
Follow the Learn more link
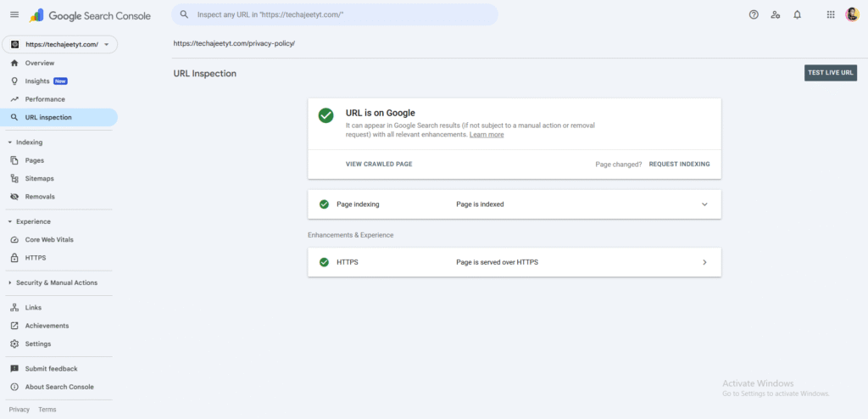pyautogui.click(x=487, y=135)
